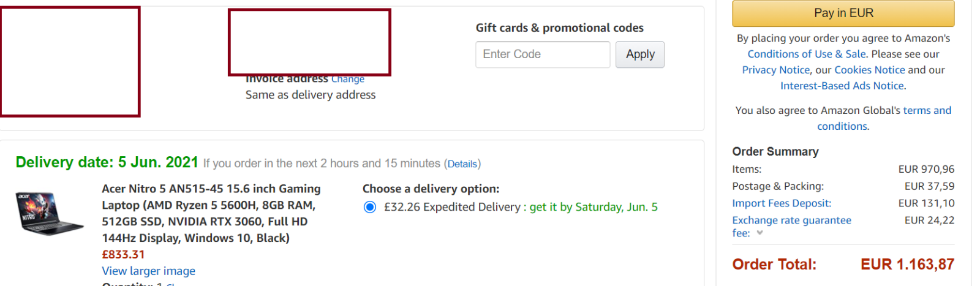Open delivery date Details link
980x286 pixels.
coord(462,164)
